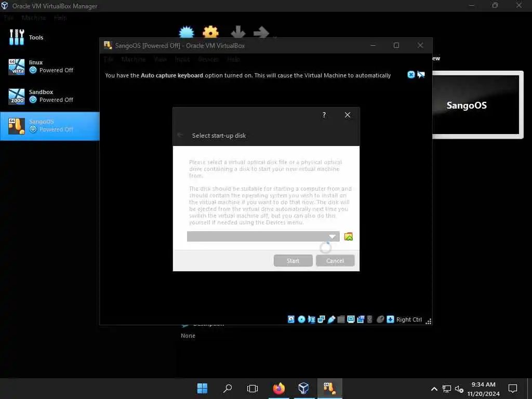This screenshot has width=532, height=399.
Task: Open the Machine menu in SangoOS VM window
Action: tap(134, 59)
